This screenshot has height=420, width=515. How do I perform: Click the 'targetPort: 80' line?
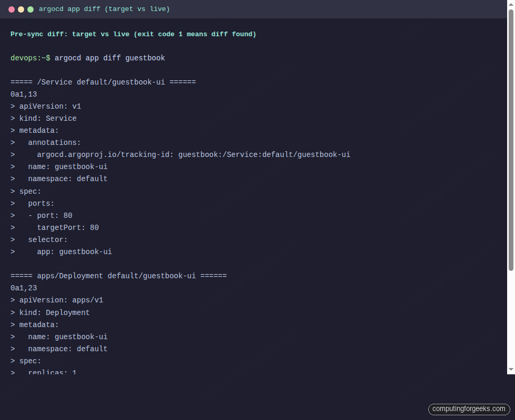pyautogui.click(x=55, y=228)
